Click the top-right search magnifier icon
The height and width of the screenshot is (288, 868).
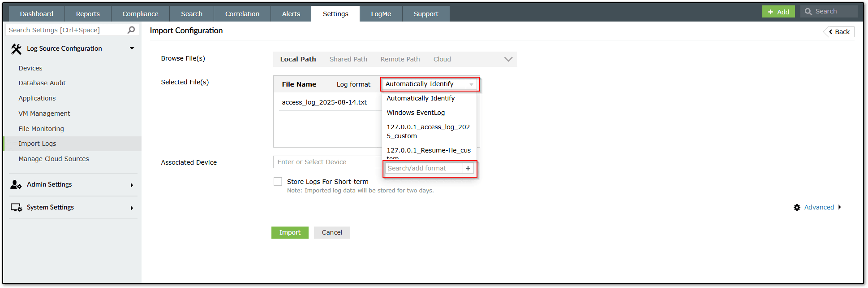(x=808, y=12)
